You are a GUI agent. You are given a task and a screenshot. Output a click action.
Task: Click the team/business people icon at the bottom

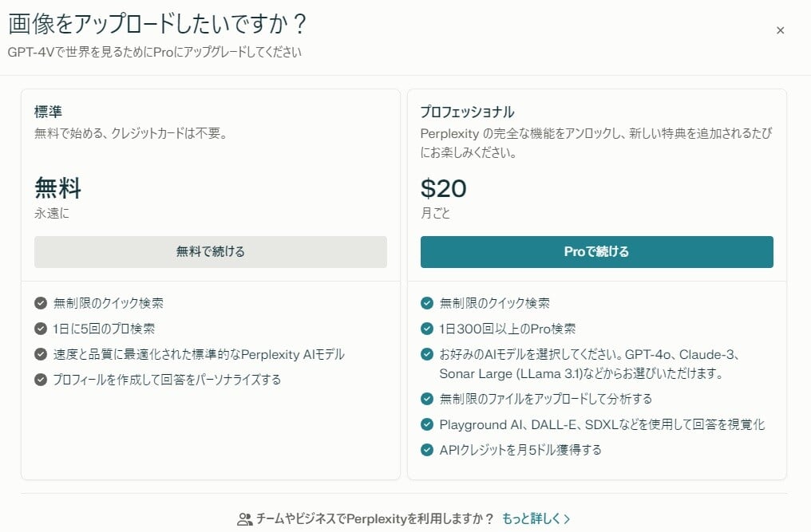tap(246, 518)
